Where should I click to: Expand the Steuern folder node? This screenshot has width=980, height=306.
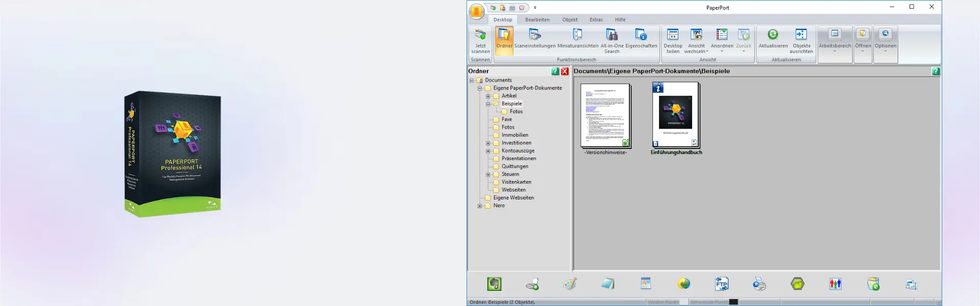[488, 174]
